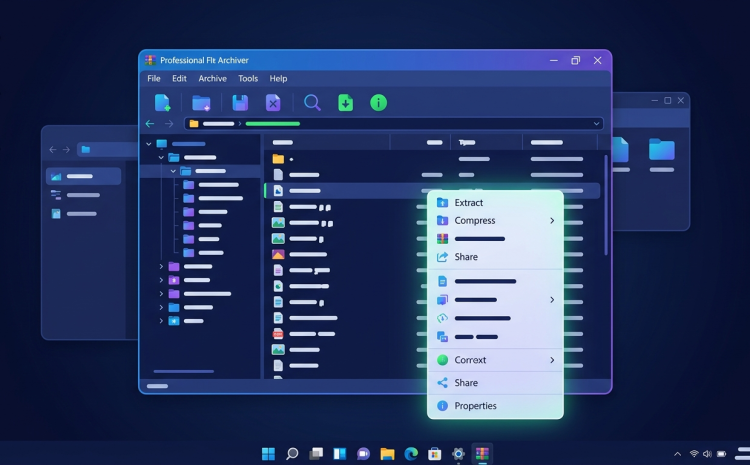Click the blue stacked chat windows context menu icon
Viewport: 750px width, 465px height.
point(442,300)
